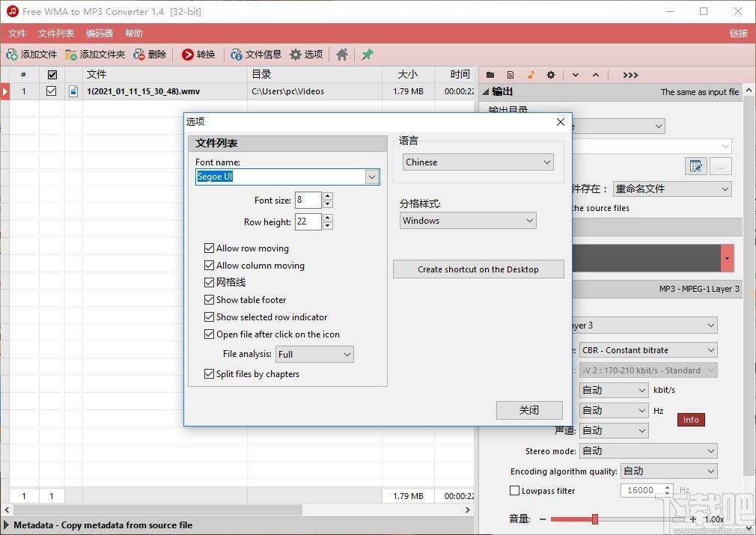This screenshot has height=535, width=756.
Task: Click the gear icon in side panel toolbar
Action: point(551,75)
